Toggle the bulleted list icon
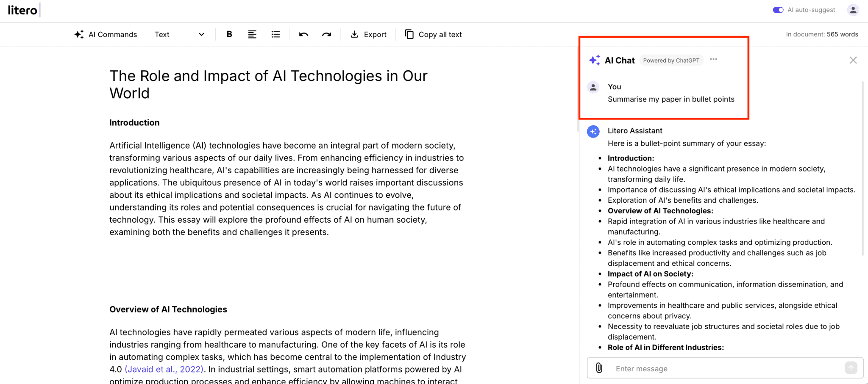The height and width of the screenshot is (384, 868). point(275,34)
